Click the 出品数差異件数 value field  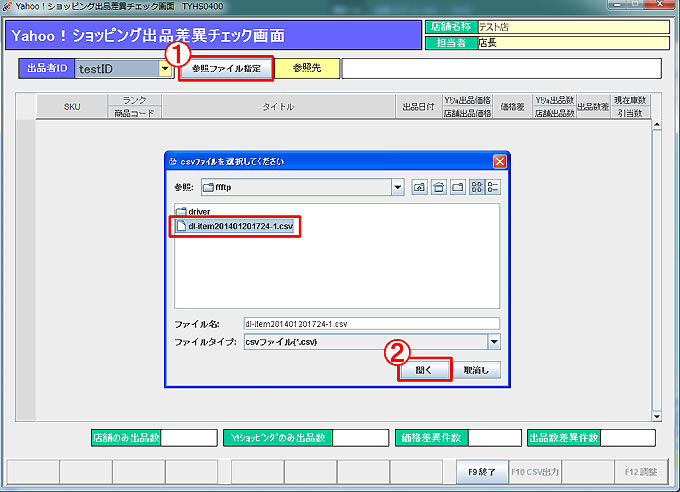628,438
